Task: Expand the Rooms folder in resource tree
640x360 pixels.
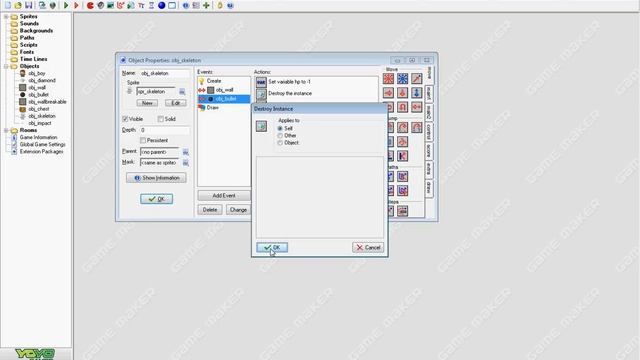Action: tap(6, 130)
